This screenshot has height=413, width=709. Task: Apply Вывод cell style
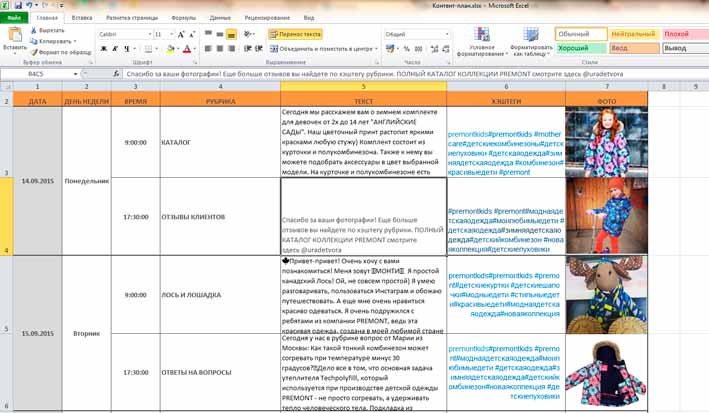(685, 48)
